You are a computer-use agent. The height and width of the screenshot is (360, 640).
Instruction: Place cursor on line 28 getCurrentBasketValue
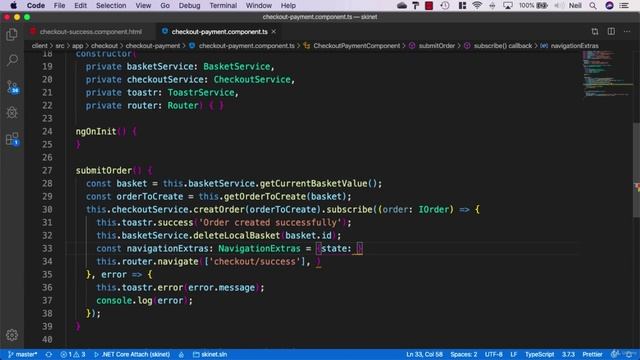click(x=313, y=183)
